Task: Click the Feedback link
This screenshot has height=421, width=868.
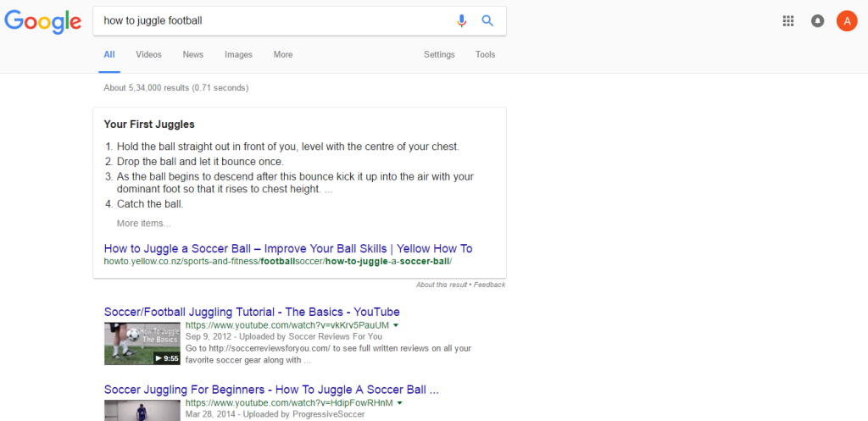Action: click(x=489, y=285)
